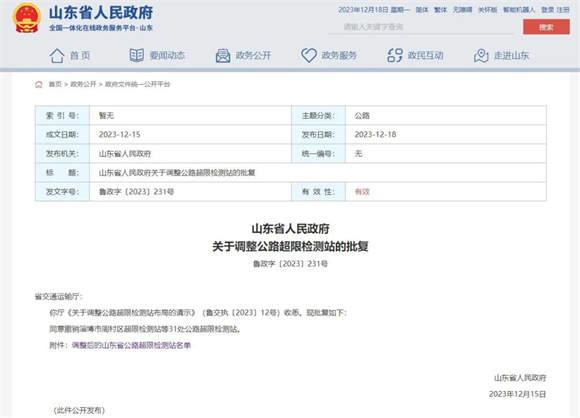This screenshot has width=580, height=418.
Task: Click the 索引号 label cell
Action: pos(63,115)
